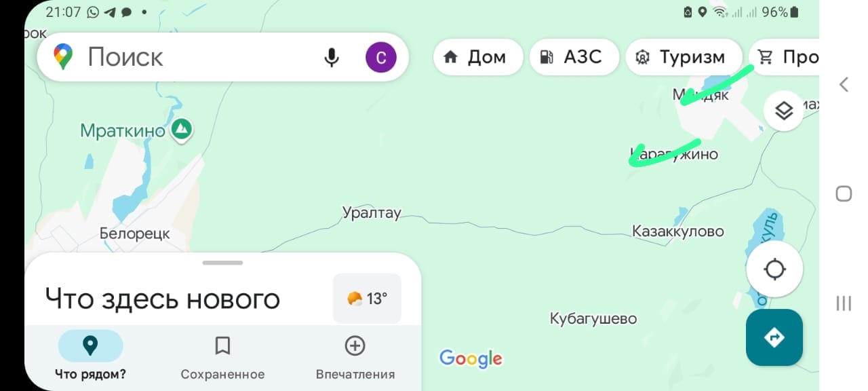Center map on my location

click(774, 269)
